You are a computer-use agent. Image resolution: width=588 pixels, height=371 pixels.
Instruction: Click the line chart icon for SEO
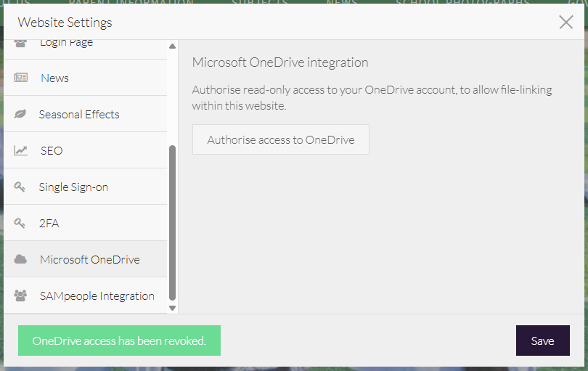tap(21, 150)
